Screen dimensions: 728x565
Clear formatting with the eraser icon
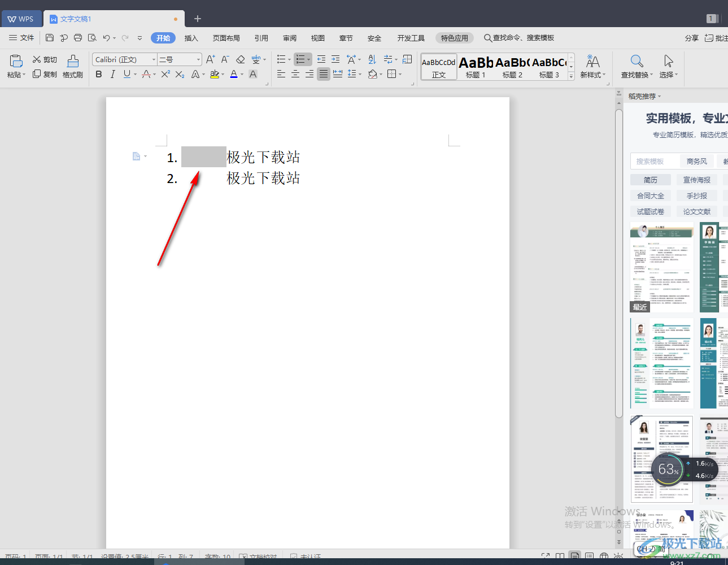pos(241,59)
